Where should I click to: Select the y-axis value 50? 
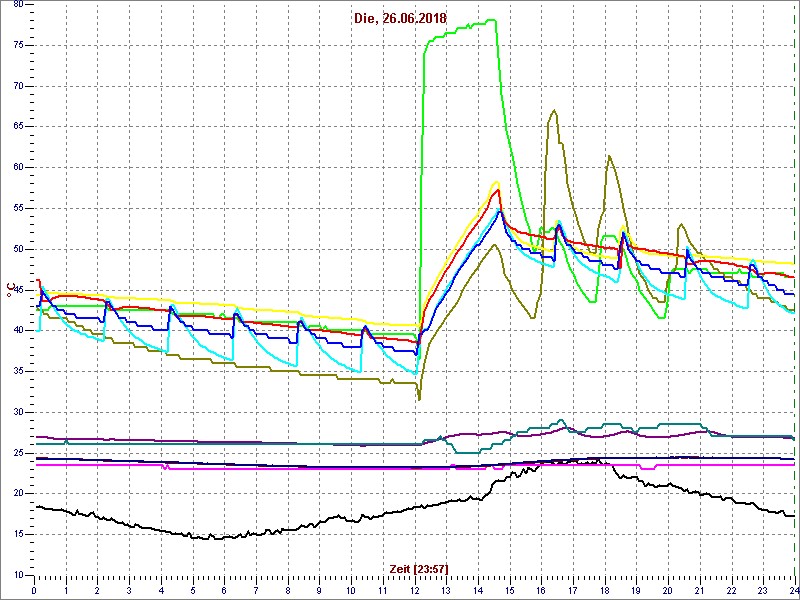point(17,249)
